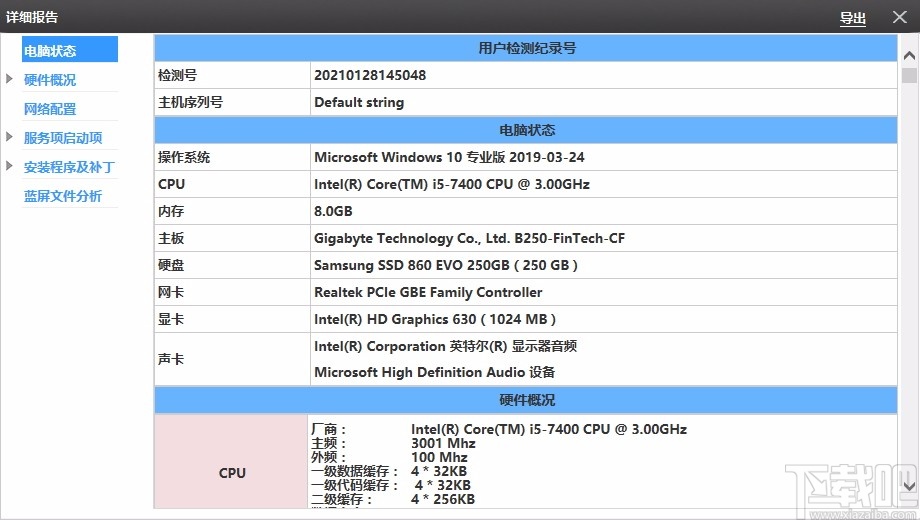The height and width of the screenshot is (520, 920).
Task: Click the 主板 label cell
Action: 232,238
